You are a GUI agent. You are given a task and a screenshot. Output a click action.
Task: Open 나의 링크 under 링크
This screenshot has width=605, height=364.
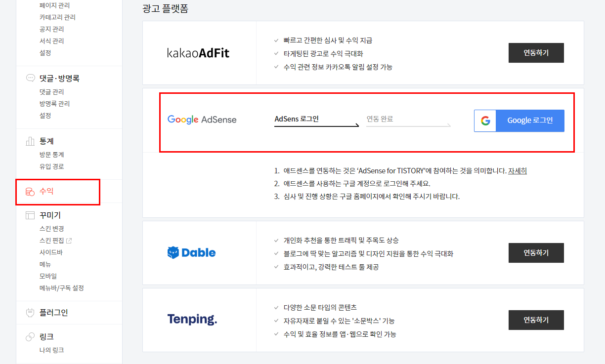[51, 350]
